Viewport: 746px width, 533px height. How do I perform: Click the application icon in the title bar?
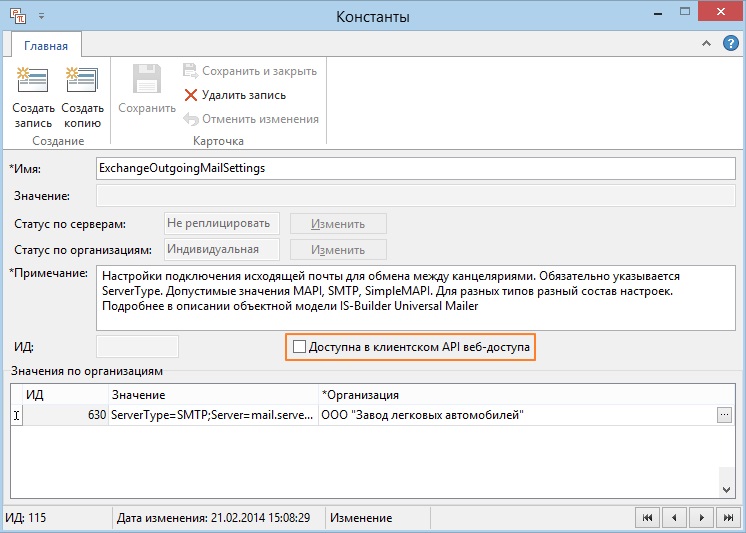(x=18, y=16)
